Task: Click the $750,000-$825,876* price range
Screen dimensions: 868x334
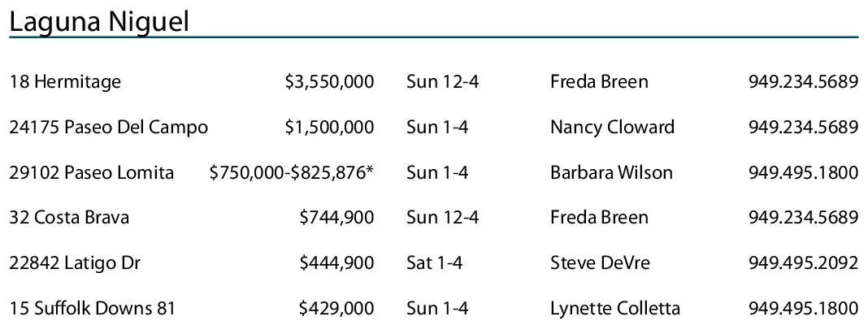Action: (291, 173)
